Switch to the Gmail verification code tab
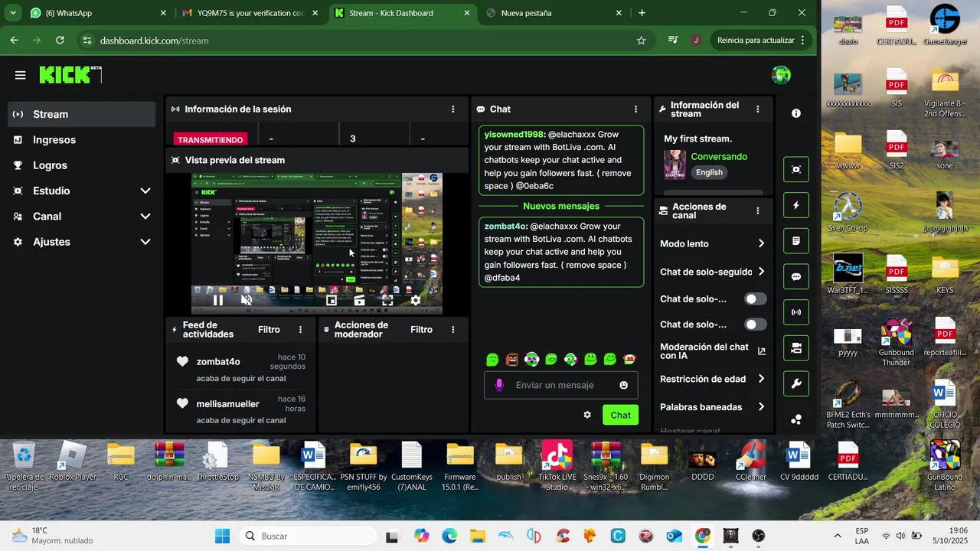 [250, 13]
